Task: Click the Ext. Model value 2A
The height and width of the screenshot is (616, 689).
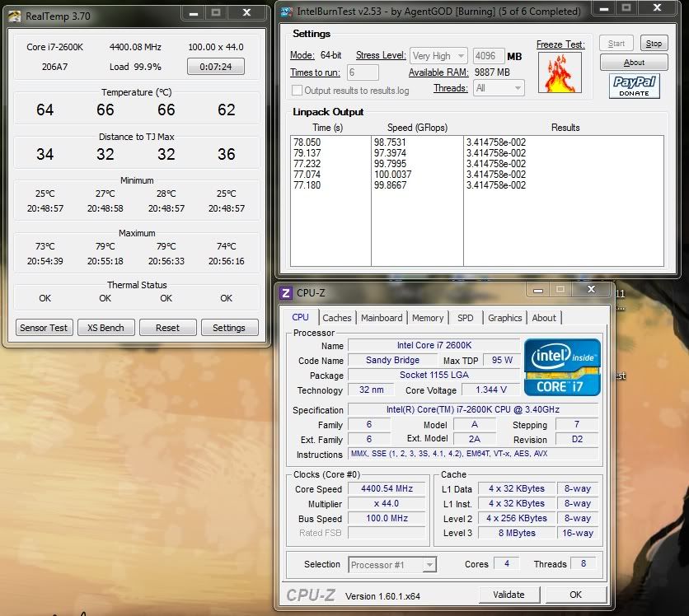Action: click(475, 439)
